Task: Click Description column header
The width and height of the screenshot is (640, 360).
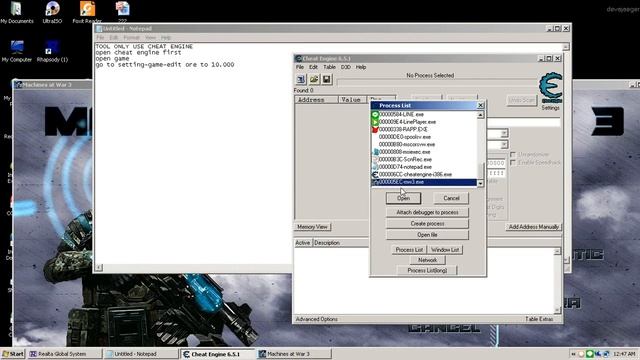Action: click(x=327, y=243)
